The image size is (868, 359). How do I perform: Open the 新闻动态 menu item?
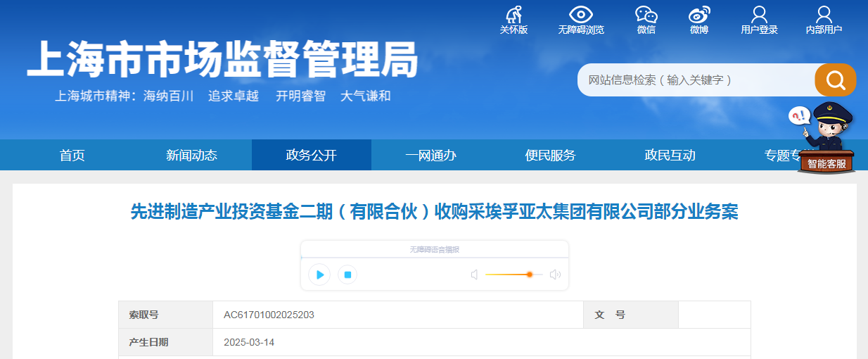click(192, 156)
